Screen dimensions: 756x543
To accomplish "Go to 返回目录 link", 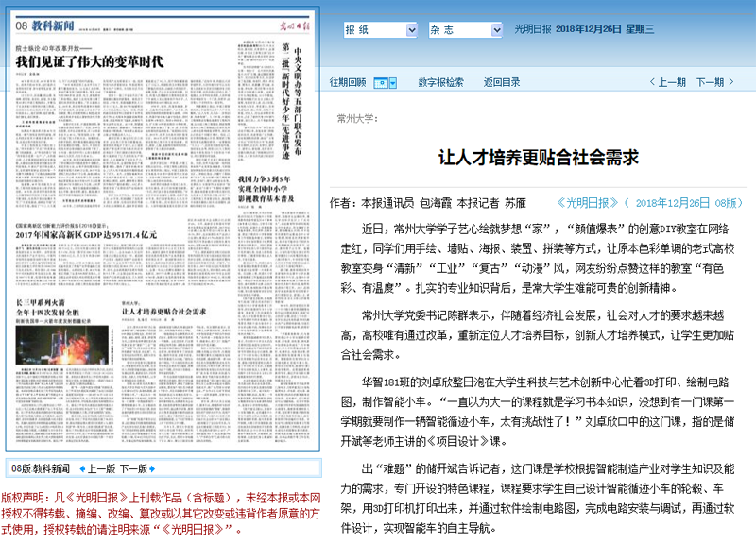I will (502, 82).
